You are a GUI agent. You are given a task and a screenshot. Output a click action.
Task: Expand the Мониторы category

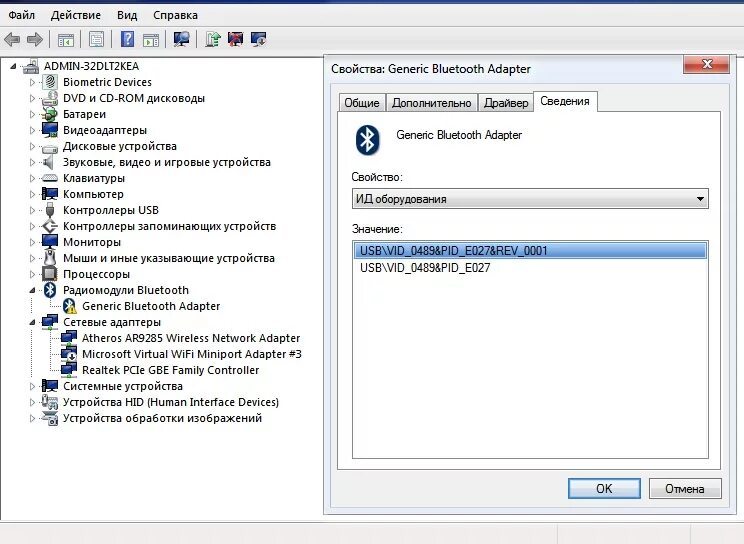click(32, 242)
